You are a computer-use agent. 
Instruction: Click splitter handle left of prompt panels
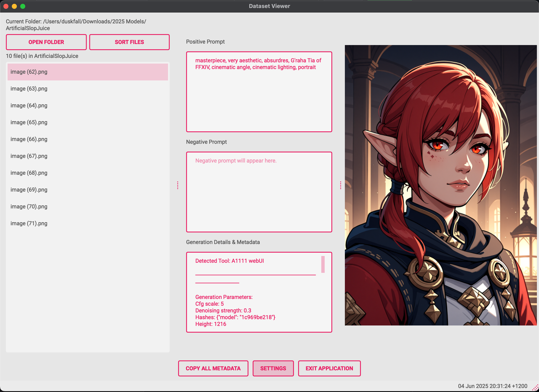click(x=177, y=185)
